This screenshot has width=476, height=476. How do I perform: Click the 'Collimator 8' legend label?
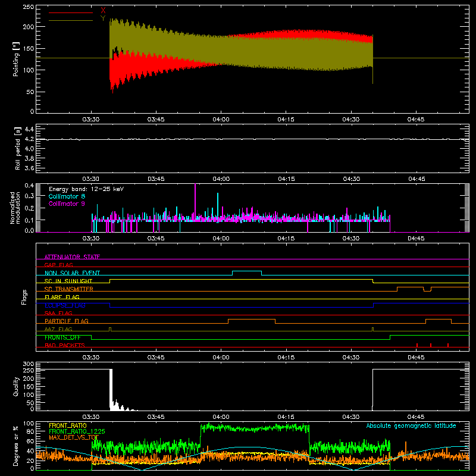pos(67,196)
